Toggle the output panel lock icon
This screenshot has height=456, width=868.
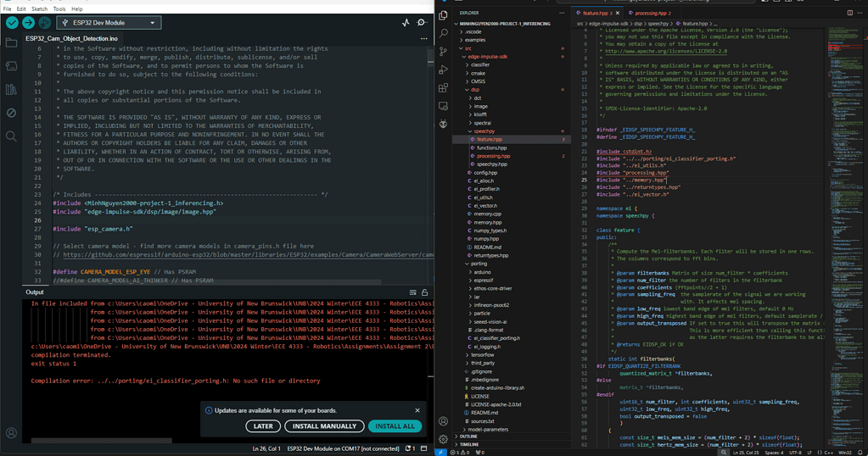pos(425,292)
